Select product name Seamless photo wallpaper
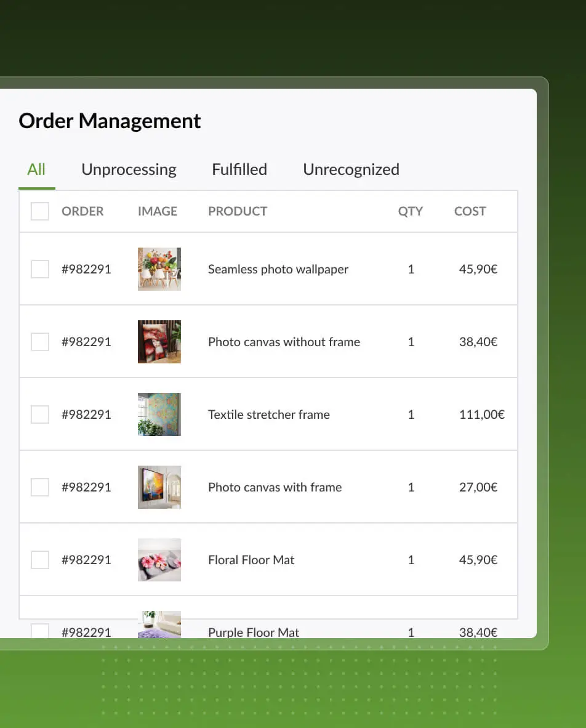 coord(278,269)
